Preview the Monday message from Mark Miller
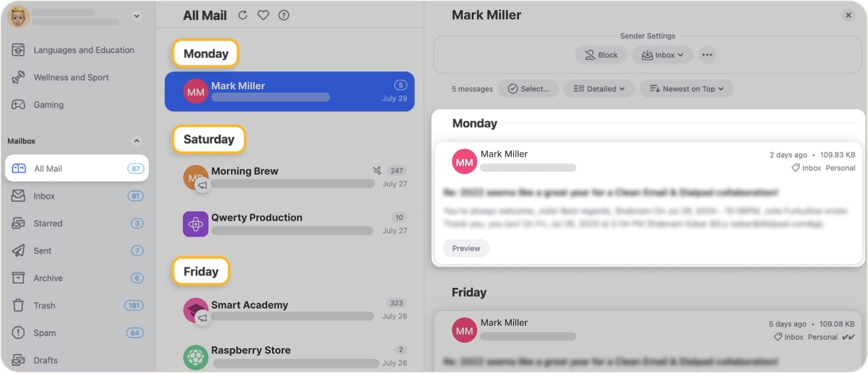 pyautogui.click(x=466, y=248)
